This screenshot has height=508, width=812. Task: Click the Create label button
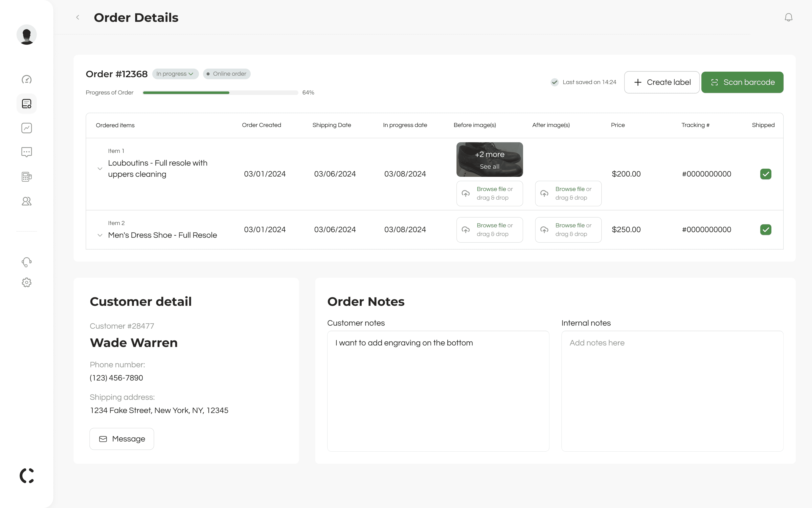pyautogui.click(x=662, y=82)
